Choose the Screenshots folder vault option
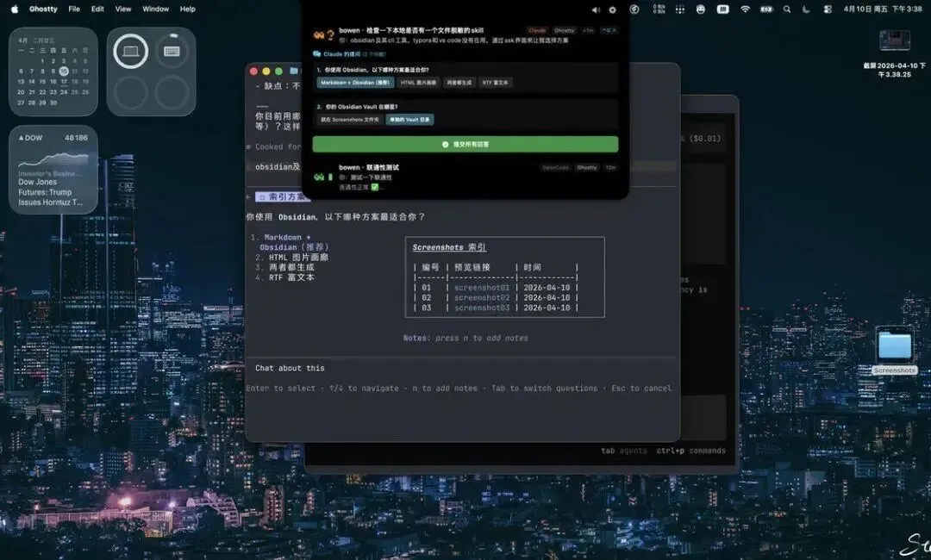Viewport: 931px width, 560px height. (350, 119)
